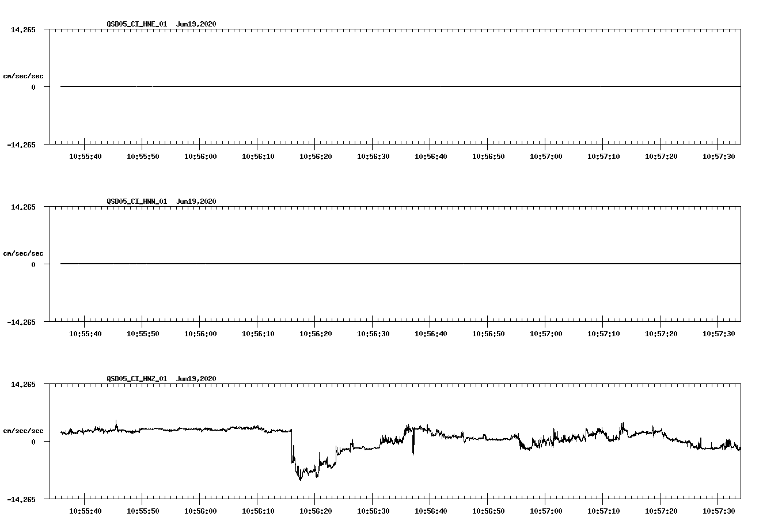Click the -14.265 label on the HNN plot
Image resolution: width=782 pixels, height=532 pixels.
pyautogui.click(x=21, y=322)
